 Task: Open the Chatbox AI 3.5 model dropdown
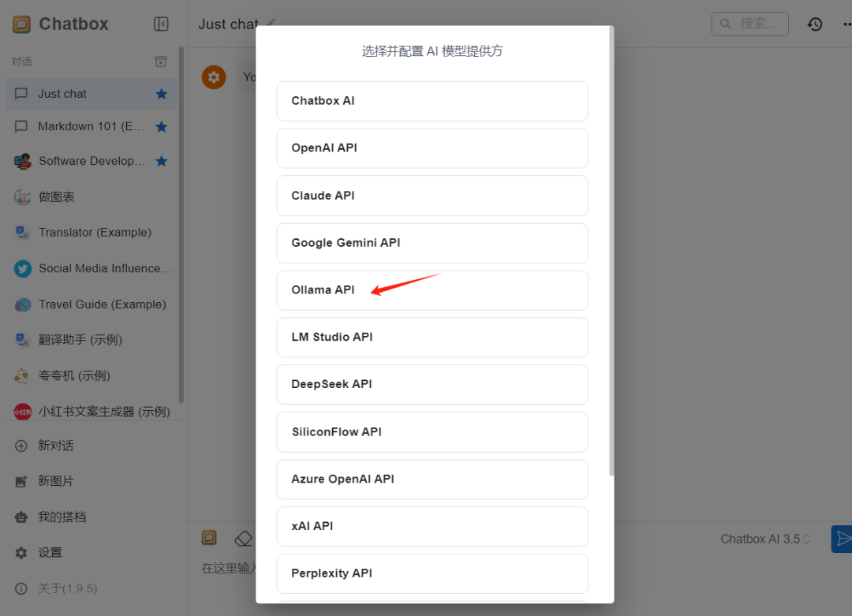765,539
